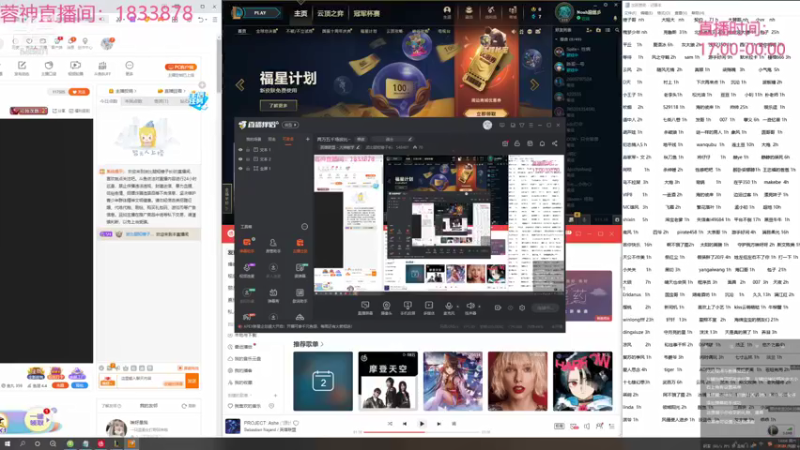
Task: Click the orange follow heart button
Action: tap(79, 92)
